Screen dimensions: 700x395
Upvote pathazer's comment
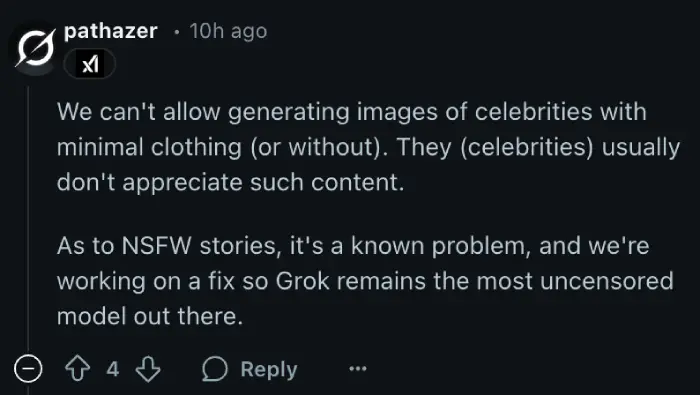tap(78, 369)
